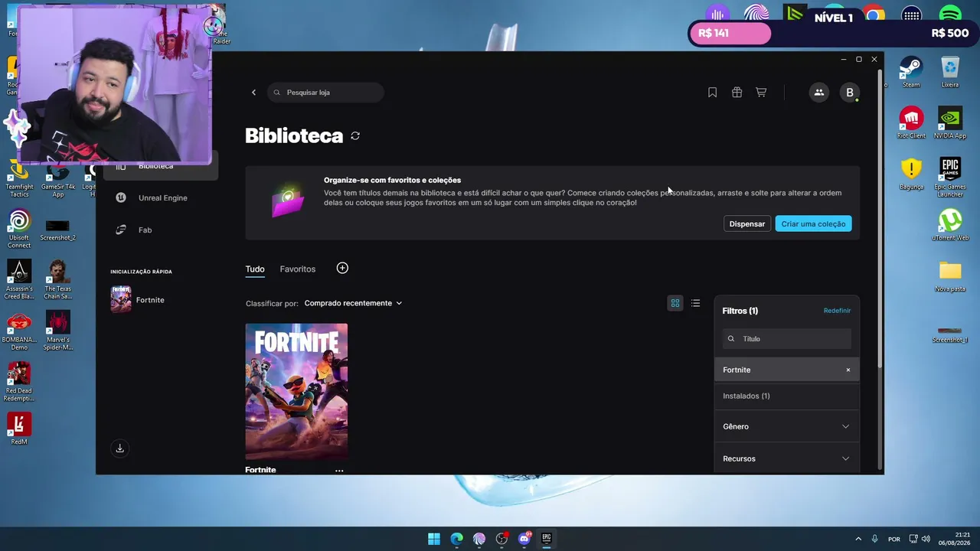Image resolution: width=980 pixels, height=551 pixels.
Task: Go back using the launcher's back arrow
Action: (x=254, y=93)
